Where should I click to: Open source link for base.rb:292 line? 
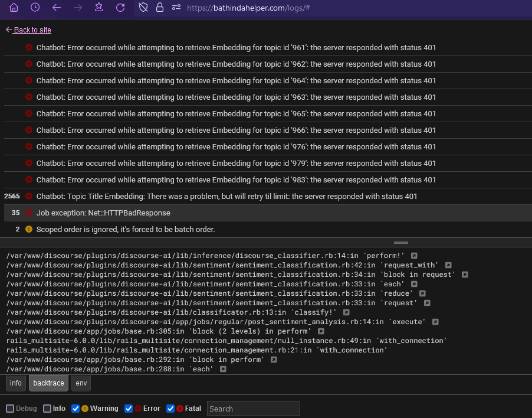tap(274, 360)
